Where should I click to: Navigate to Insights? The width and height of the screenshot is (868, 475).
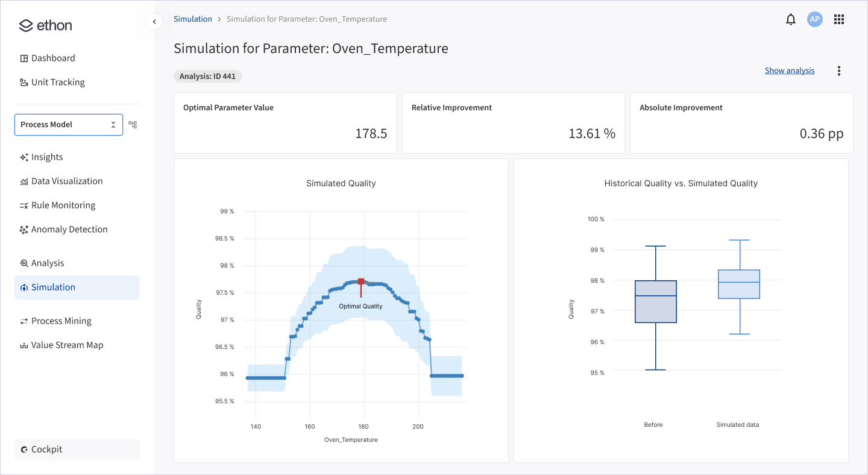pos(47,157)
